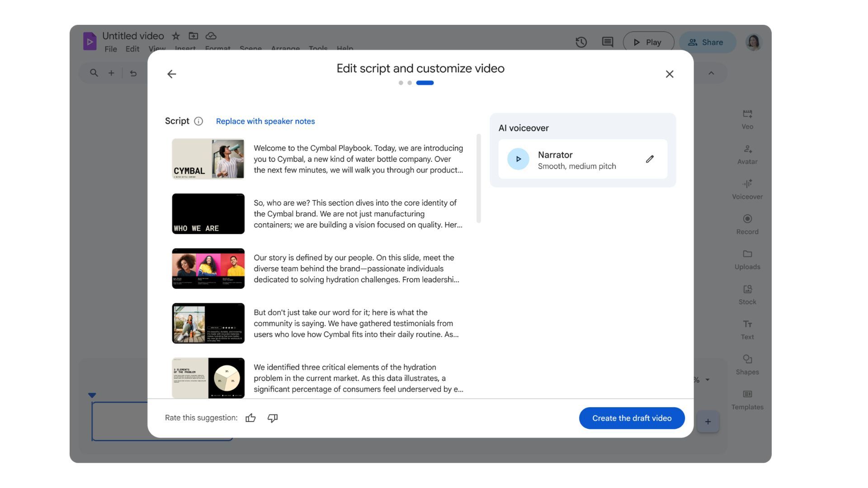
Task: Open the Voiceover panel in sidebar
Action: 747,189
